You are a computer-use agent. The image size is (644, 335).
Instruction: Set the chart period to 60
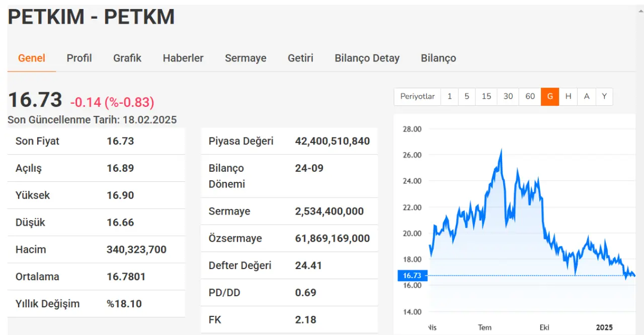[530, 96]
